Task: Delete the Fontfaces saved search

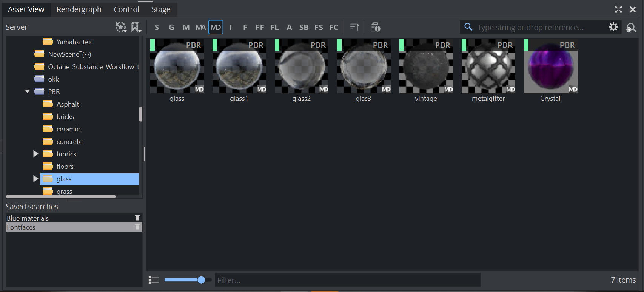Action: (x=137, y=227)
